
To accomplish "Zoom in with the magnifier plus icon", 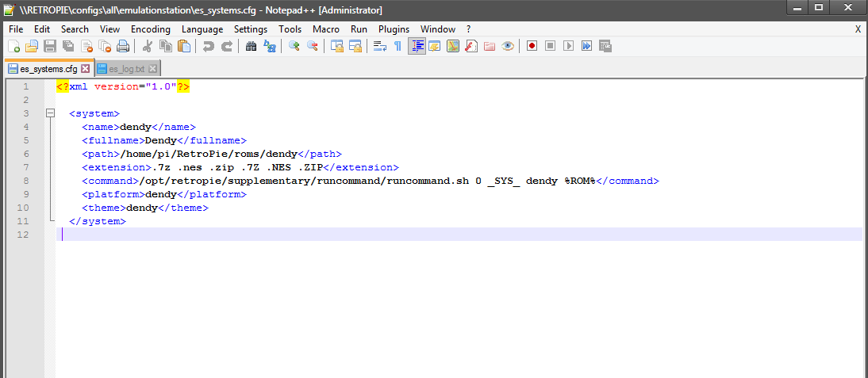I will 294,47.
